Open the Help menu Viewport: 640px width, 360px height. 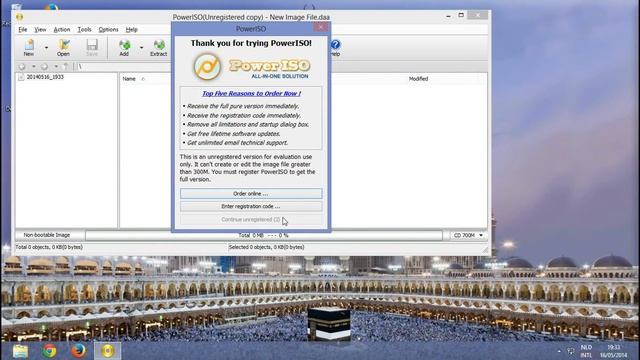[x=131, y=29]
